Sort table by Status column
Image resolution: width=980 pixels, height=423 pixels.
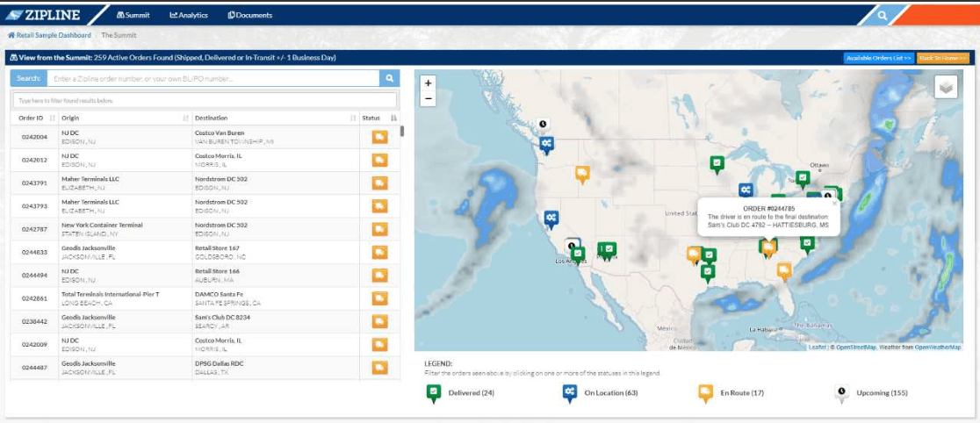click(x=379, y=118)
